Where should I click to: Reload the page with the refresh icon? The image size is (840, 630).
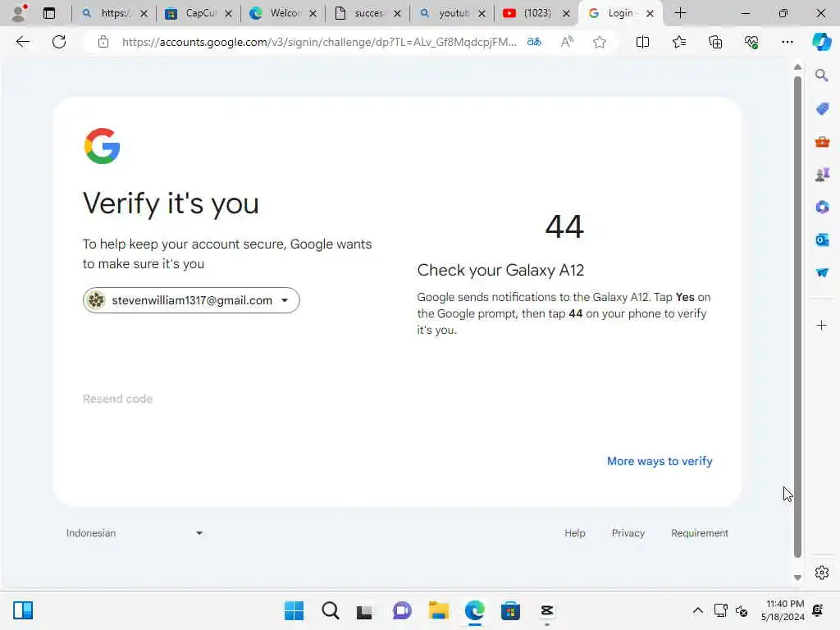coord(59,42)
